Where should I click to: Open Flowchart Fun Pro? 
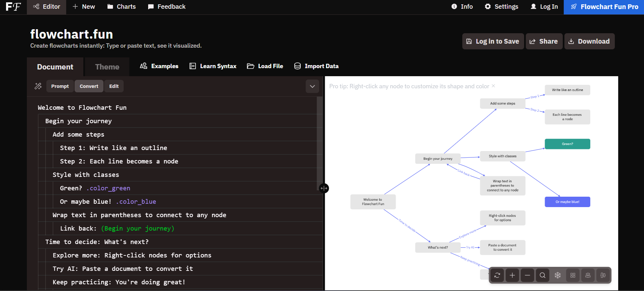tap(604, 7)
